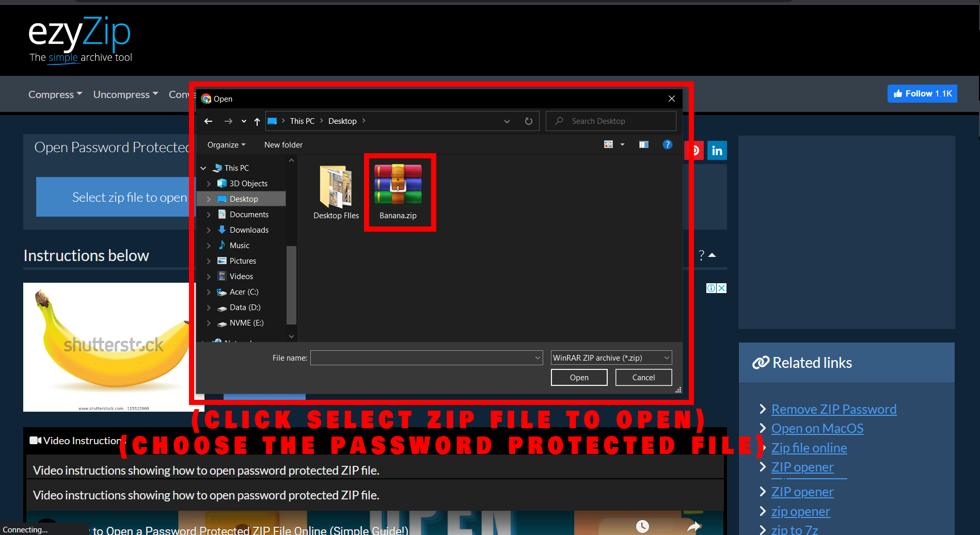Show the preview pane in the dialog
Screen dimensions: 980x535
643,144
